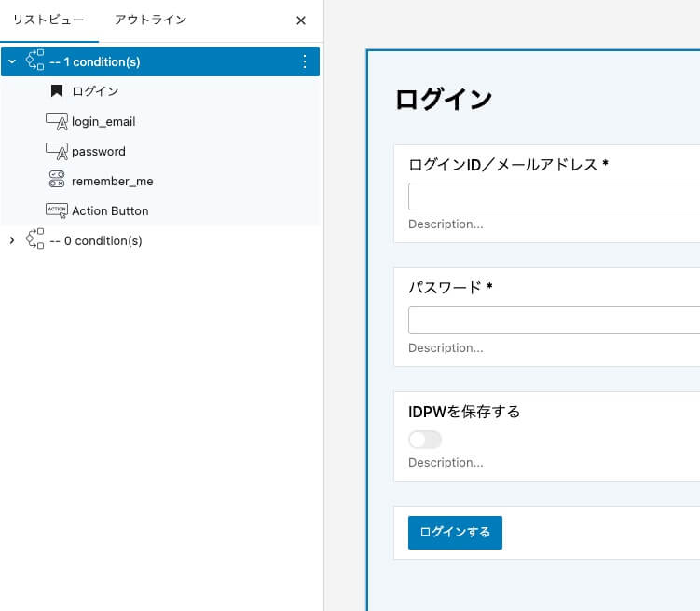
Task: Collapse the 1 condition(s) tree group
Action: tap(12, 61)
